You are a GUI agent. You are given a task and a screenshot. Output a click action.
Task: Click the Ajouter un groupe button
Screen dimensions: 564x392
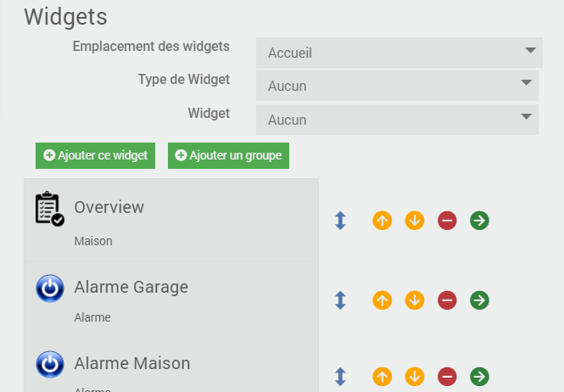229,155
